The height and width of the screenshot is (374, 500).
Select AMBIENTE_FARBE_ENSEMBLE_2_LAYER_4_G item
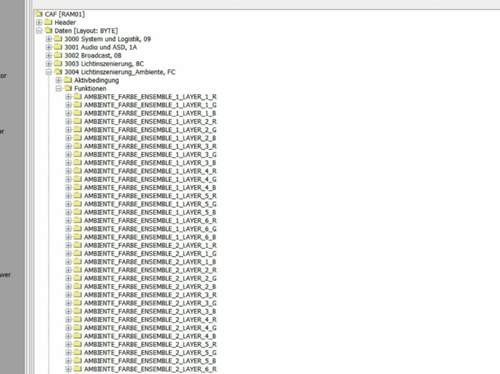click(x=150, y=328)
